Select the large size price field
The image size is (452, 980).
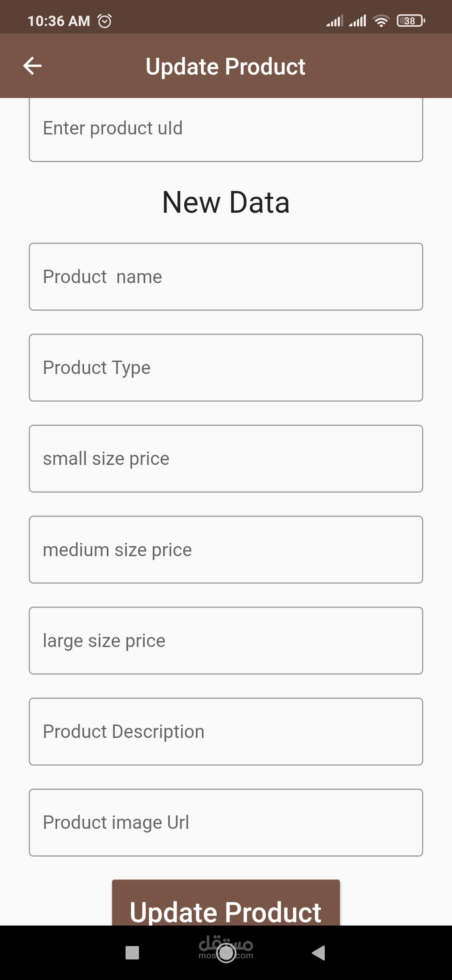point(226,641)
